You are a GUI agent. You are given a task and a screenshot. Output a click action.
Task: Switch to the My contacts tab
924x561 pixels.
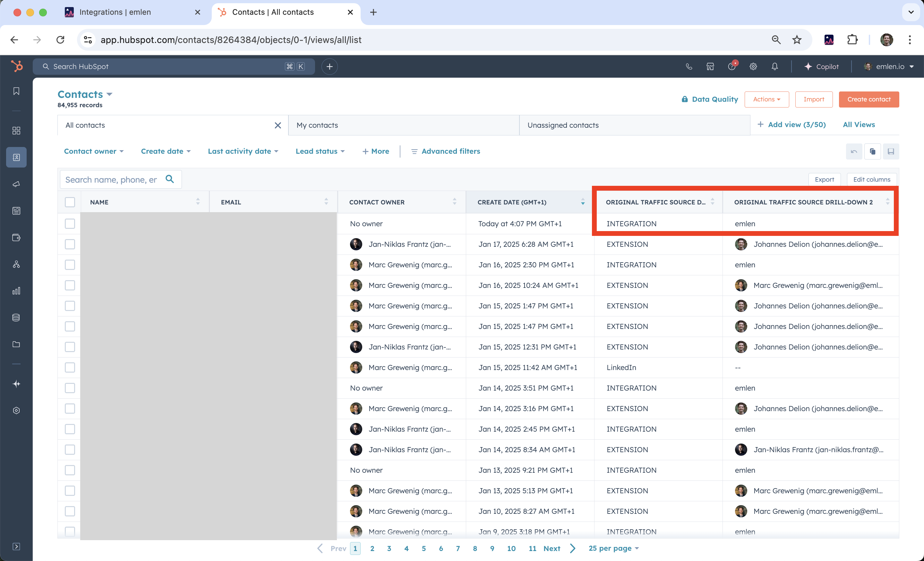click(317, 125)
